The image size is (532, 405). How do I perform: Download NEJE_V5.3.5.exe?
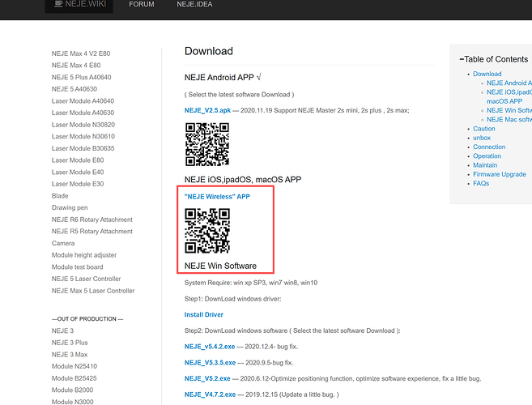[x=210, y=362]
